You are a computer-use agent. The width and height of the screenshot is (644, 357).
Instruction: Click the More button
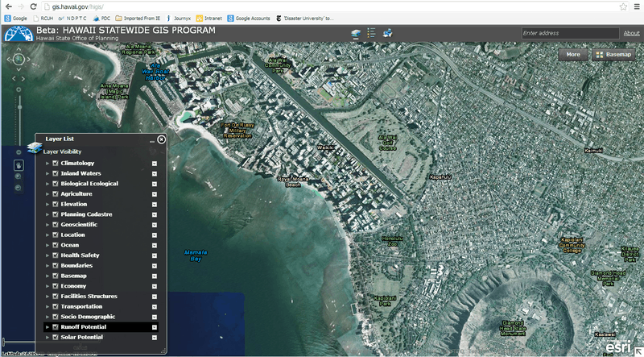coord(572,55)
